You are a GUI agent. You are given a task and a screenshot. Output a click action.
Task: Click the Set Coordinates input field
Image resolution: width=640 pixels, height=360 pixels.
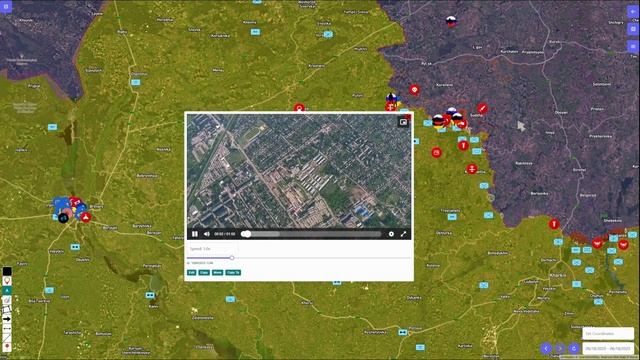point(608,333)
